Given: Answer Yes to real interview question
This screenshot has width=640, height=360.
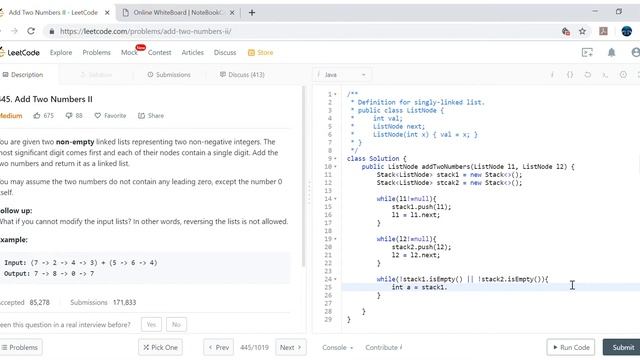Looking at the screenshot, I should click(151, 325).
